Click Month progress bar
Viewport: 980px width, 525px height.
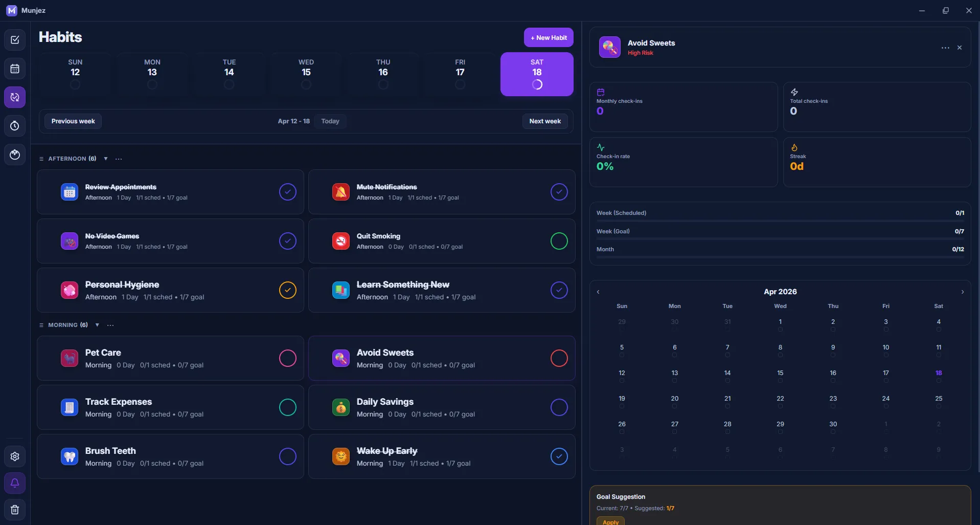780,257
